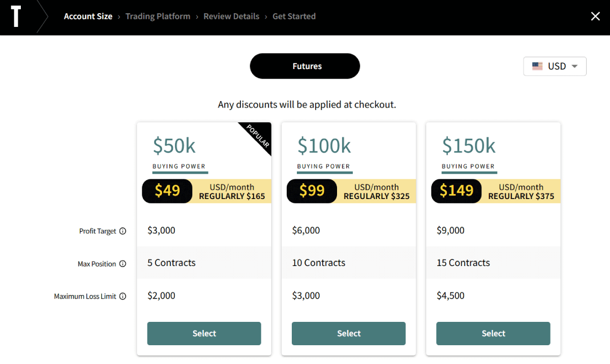Click the discounts applied at checkout notice
The width and height of the screenshot is (610, 364).
pyautogui.click(x=307, y=105)
